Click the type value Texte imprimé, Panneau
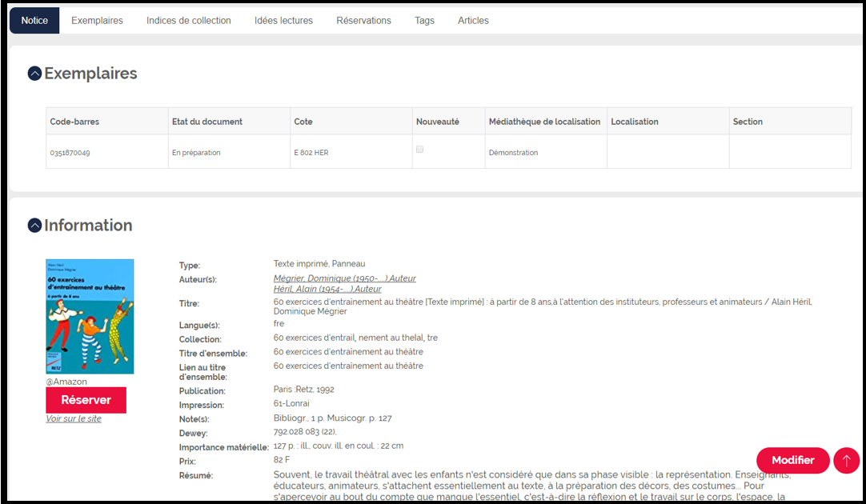 click(x=319, y=264)
